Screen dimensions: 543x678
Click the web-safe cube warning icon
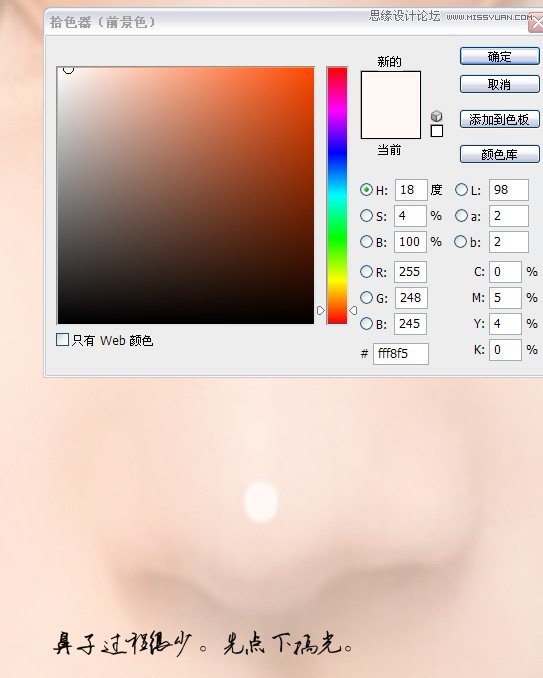point(437,116)
